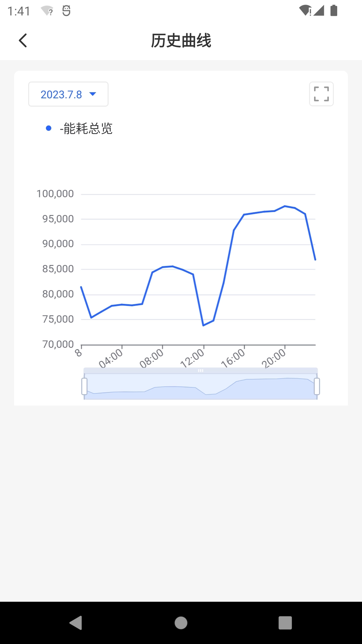The image size is (362, 644).
Task: Tap the mini chart overview area
Action: 200,387
